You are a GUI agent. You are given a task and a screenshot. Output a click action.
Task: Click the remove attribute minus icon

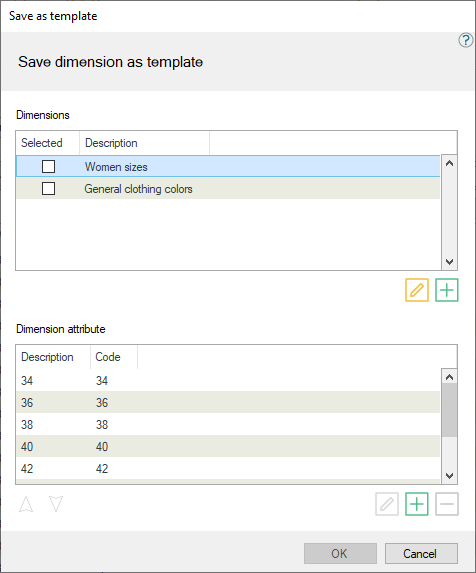447,504
